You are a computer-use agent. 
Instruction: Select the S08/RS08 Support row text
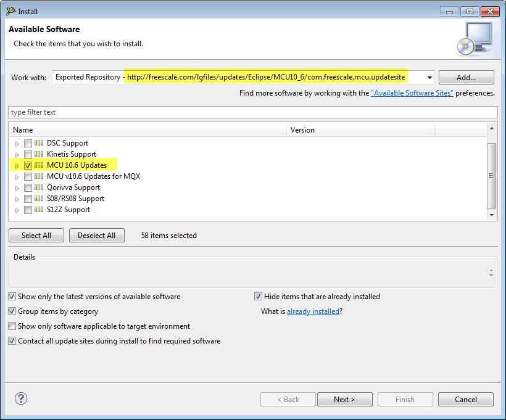[x=75, y=199]
